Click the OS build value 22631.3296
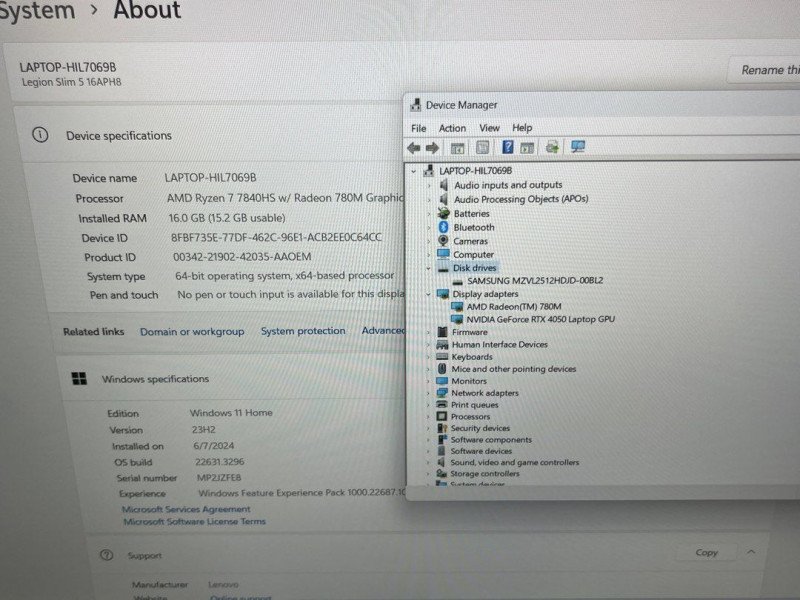This screenshot has width=800, height=600. [x=219, y=462]
